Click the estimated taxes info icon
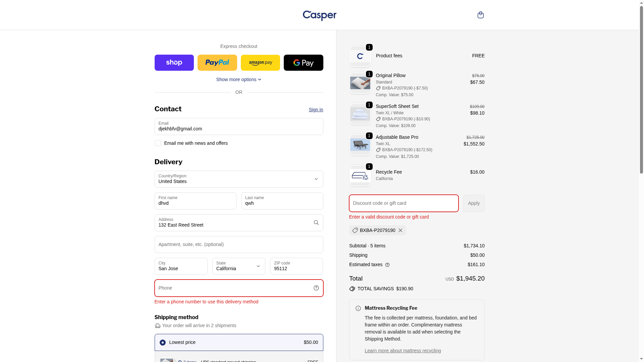The height and width of the screenshot is (362, 644). (x=387, y=265)
